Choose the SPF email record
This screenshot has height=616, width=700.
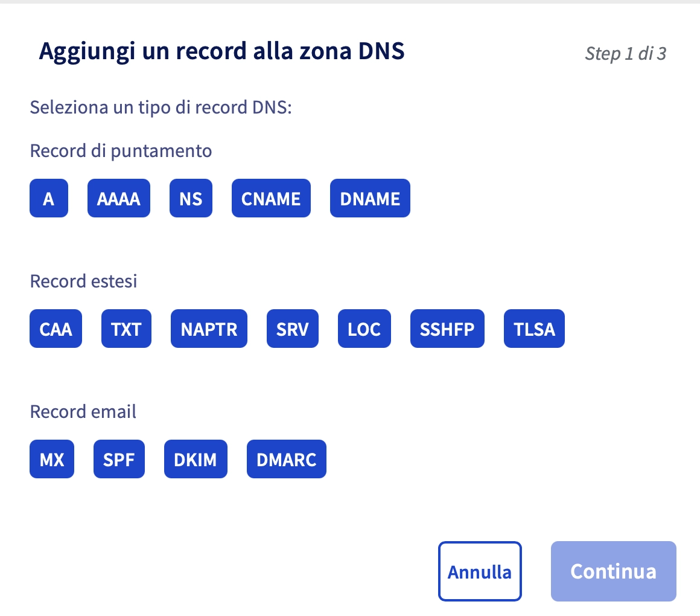click(119, 459)
